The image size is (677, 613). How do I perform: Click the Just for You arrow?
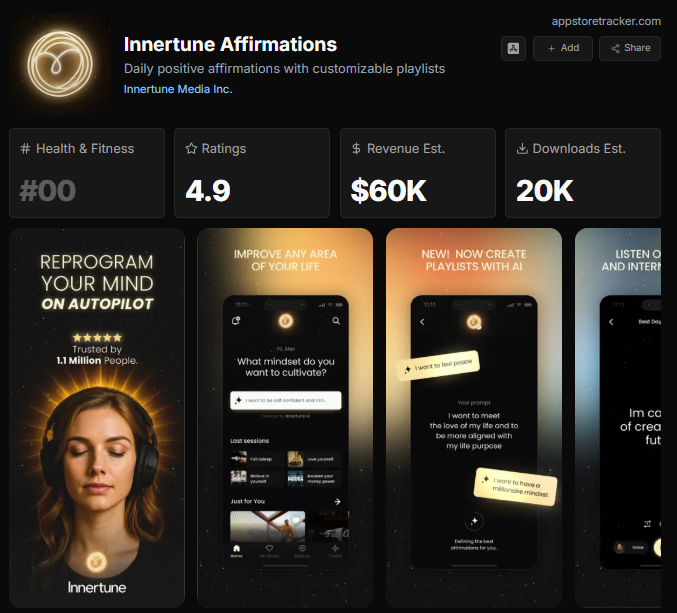[x=337, y=501]
